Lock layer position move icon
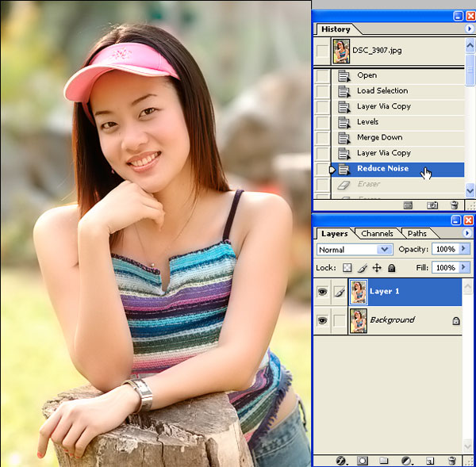The height and width of the screenshot is (467, 476). [377, 268]
